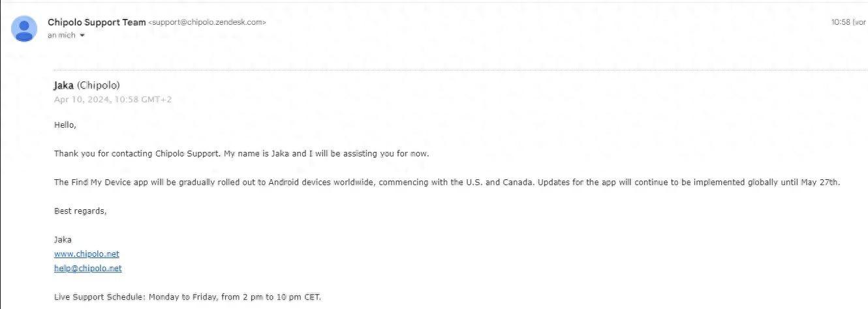Click the support@chipolo.zendesk.com sender address

pyautogui.click(x=208, y=22)
